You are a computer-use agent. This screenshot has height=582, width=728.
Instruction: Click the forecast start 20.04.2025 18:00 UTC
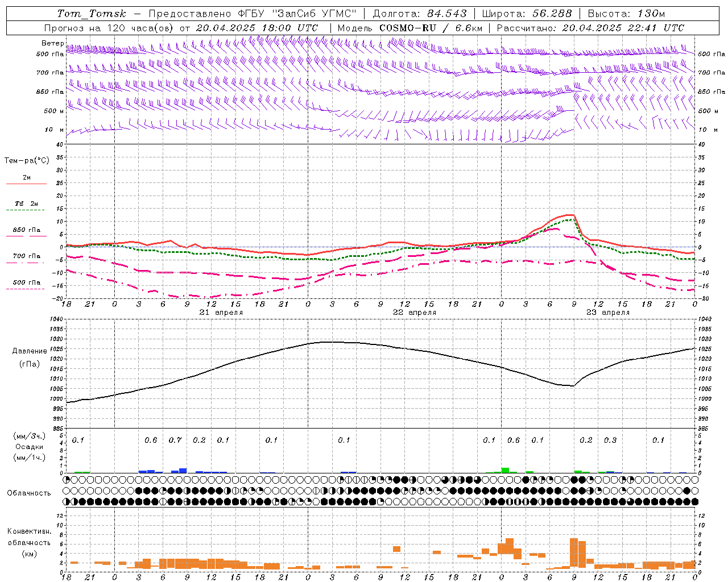(257, 28)
